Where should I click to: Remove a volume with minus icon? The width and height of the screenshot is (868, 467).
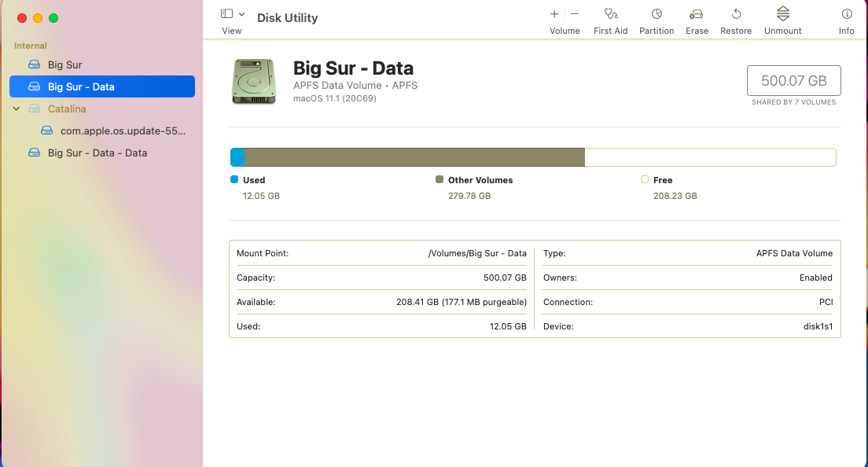(x=576, y=14)
